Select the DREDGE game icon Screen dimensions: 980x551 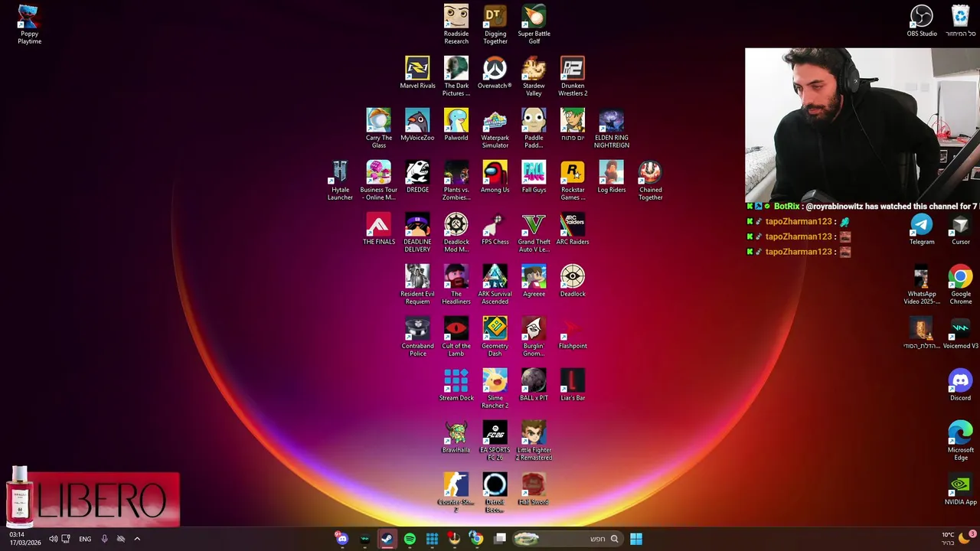[x=417, y=177]
